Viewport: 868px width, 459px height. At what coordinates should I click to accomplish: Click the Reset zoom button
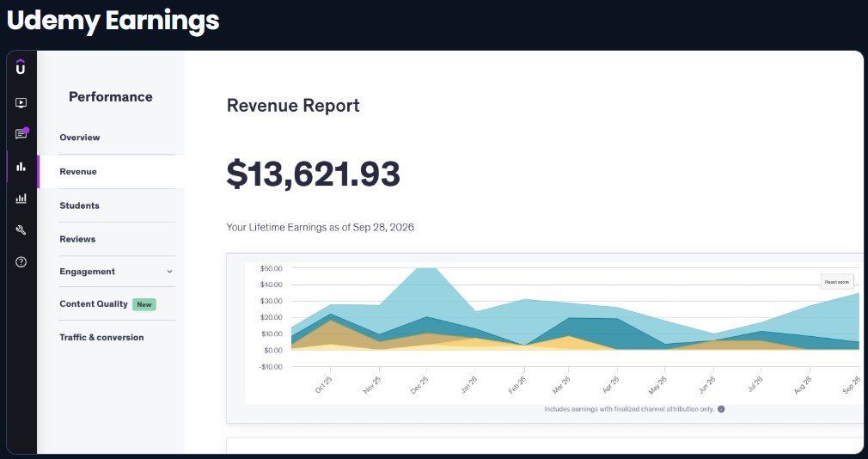837,282
